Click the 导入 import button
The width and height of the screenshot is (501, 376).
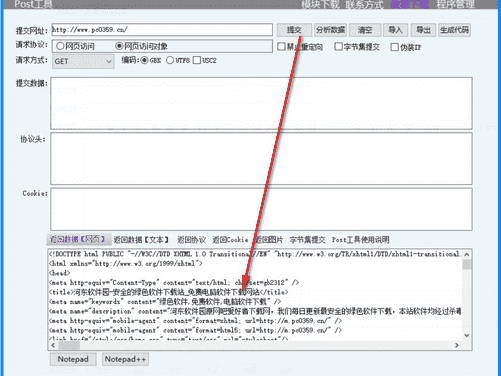(395, 30)
